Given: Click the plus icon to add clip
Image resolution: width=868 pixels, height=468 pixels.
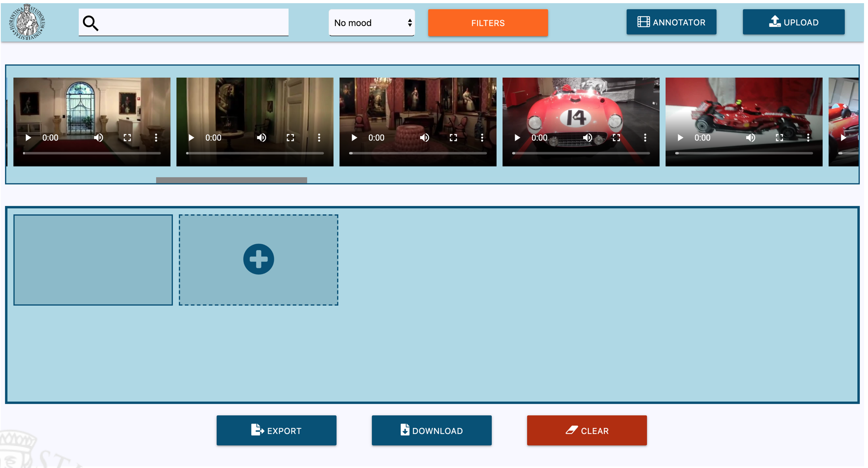Looking at the screenshot, I should pyautogui.click(x=258, y=259).
